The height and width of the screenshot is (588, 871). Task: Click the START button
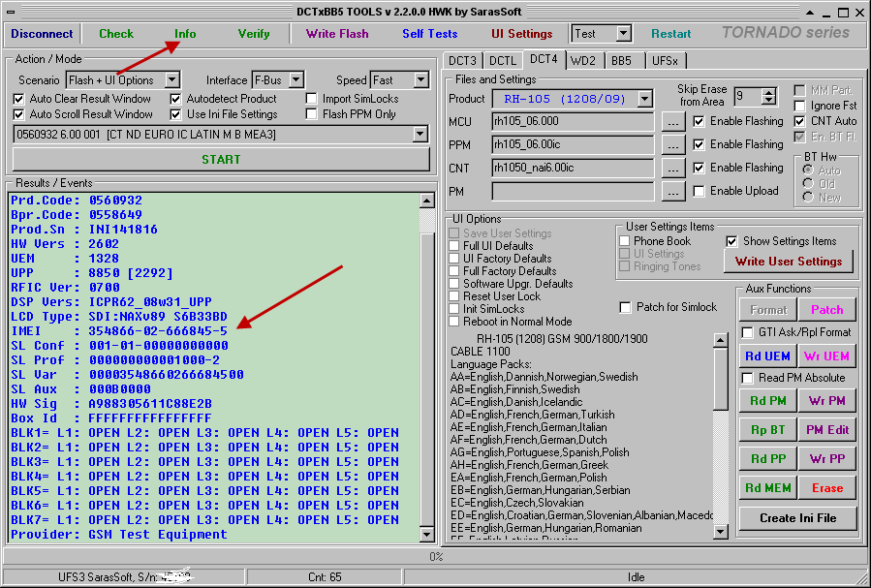[x=221, y=160]
